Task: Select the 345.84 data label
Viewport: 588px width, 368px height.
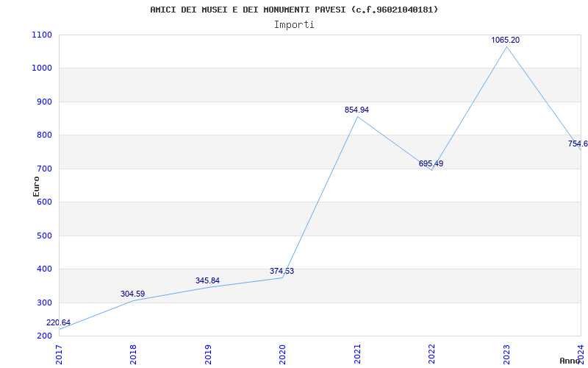Action: point(207,280)
